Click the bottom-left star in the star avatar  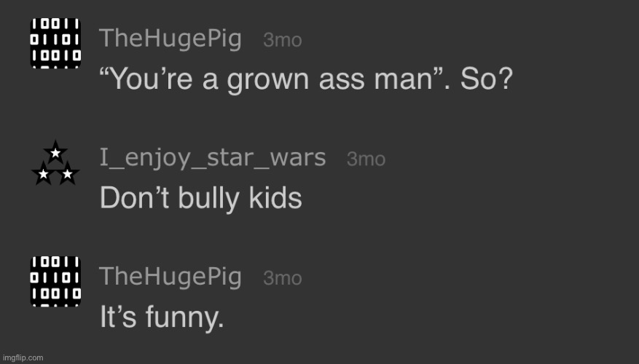click(44, 174)
